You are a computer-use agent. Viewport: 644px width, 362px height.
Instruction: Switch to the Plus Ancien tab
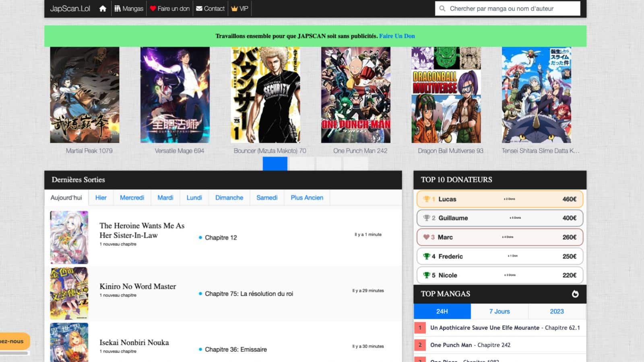pos(307,197)
